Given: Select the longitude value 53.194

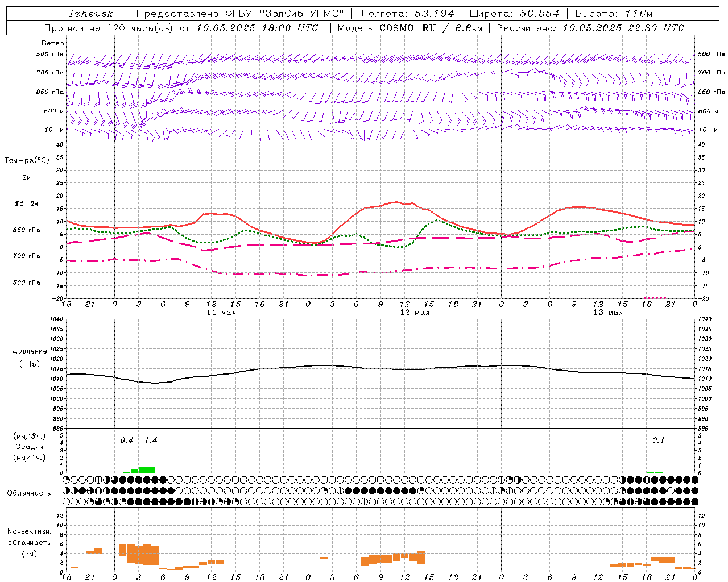Looking at the screenshot, I should 435,14.
